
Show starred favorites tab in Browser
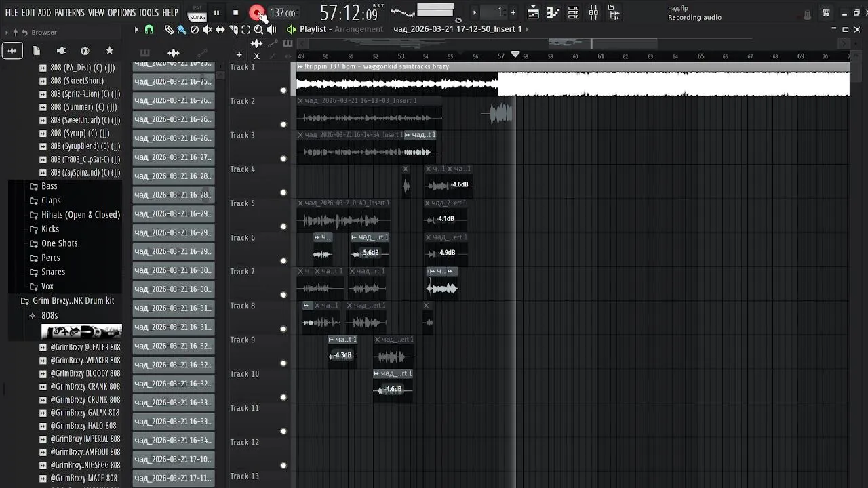point(109,51)
